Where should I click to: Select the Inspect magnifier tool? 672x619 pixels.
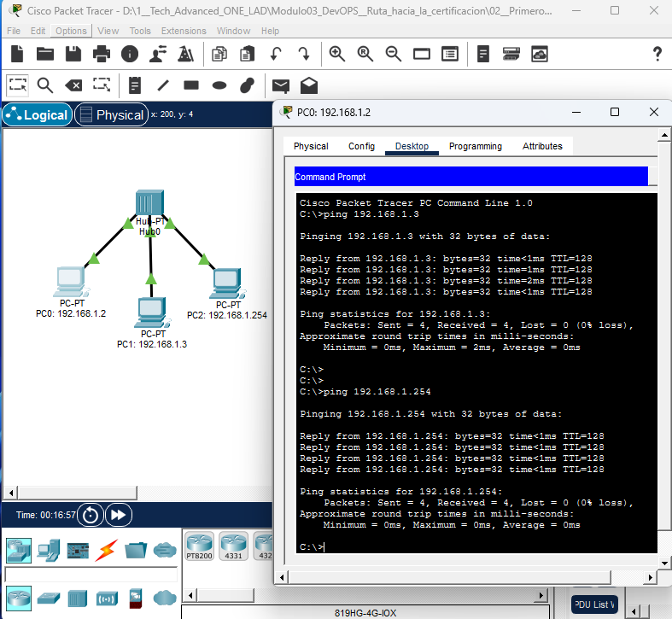[45, 85]
